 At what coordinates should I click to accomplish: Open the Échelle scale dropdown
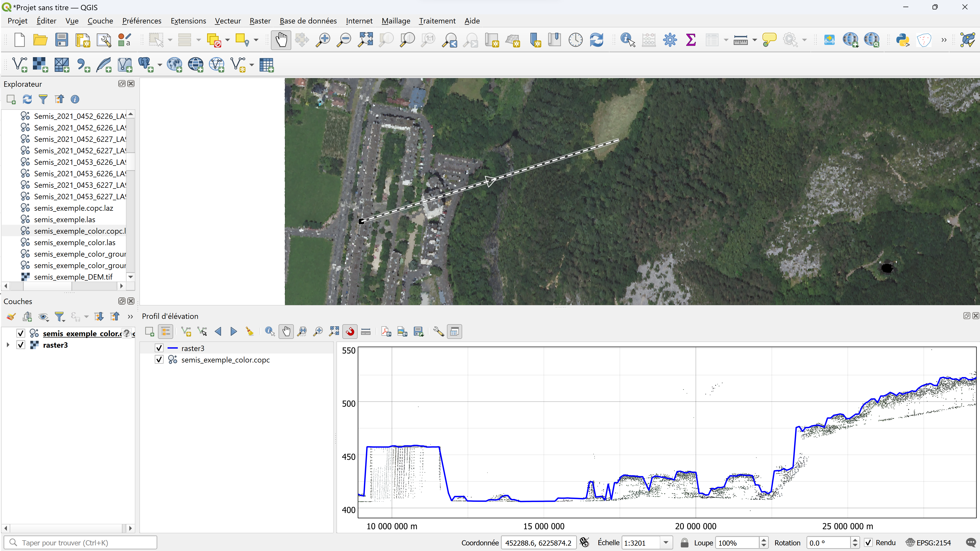666,543
